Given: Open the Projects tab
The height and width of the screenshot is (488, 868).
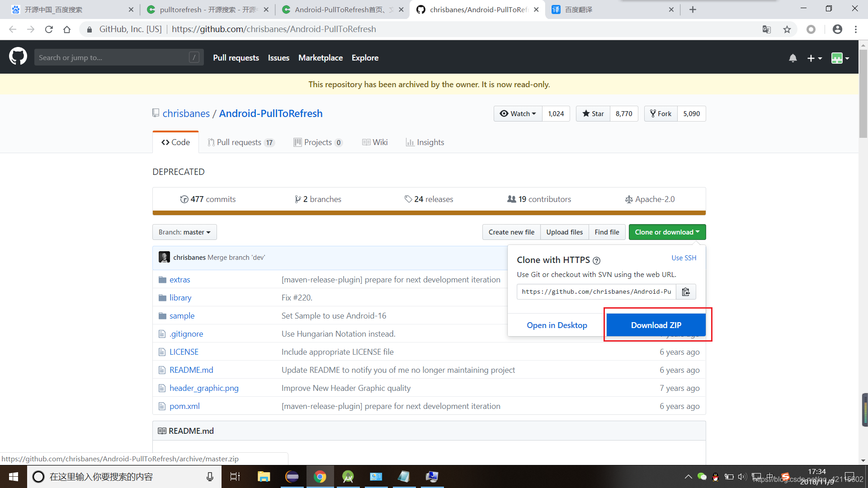Looking at the screenshot, I should tap(318, 142).
